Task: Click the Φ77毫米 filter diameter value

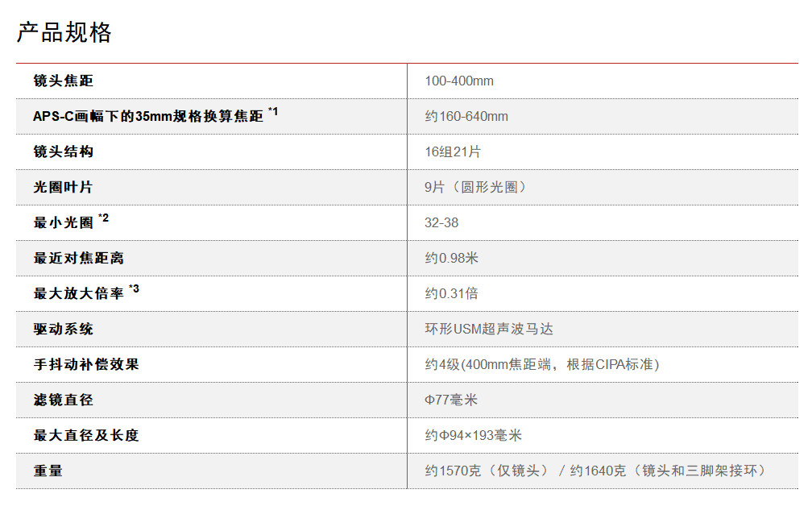Action: 451,400
